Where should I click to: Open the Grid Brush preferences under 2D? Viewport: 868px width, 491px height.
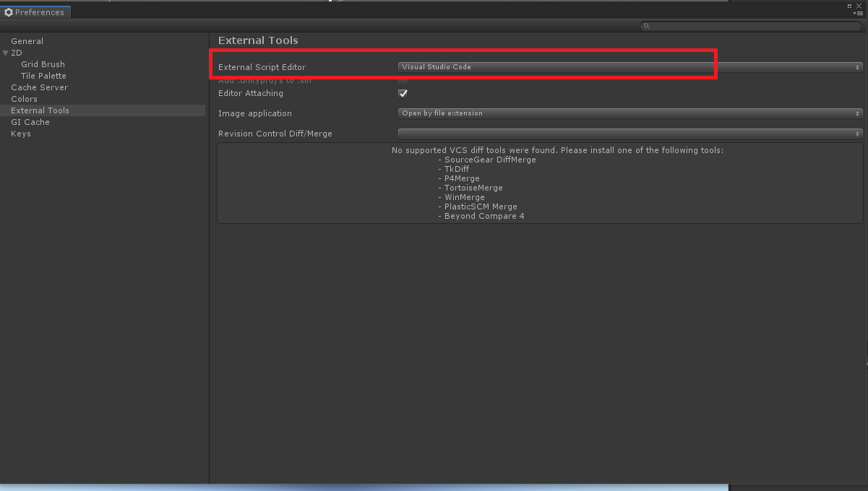pos(43,64)
